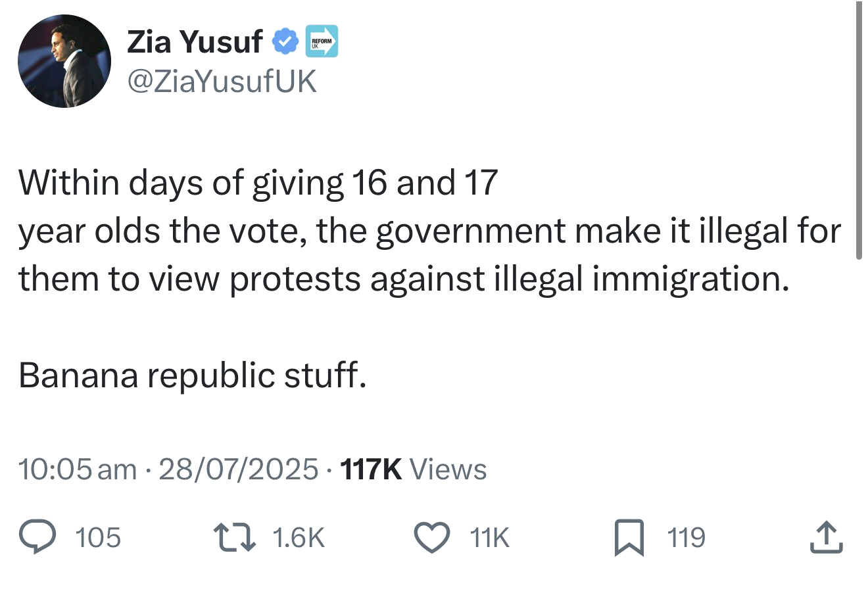Bookmark the tweet using the bookmark icon
This screenshot has height=599, width=868.
coord(629,537)
